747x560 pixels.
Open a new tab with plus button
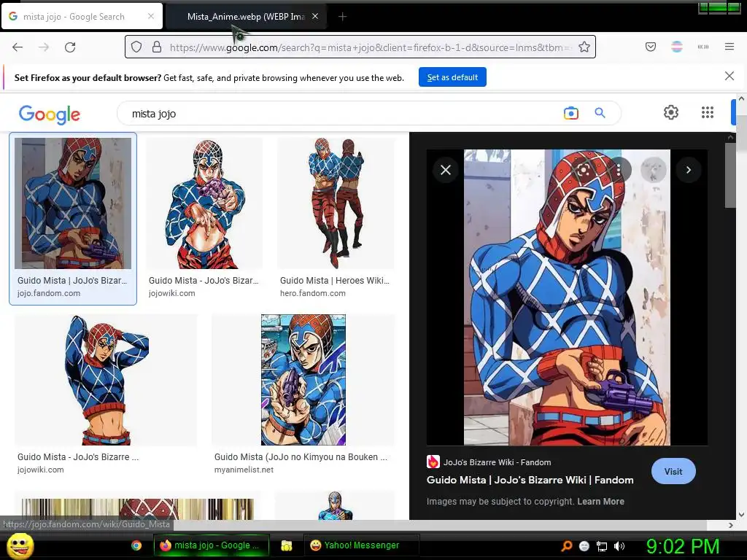click(x=342, y=17)
